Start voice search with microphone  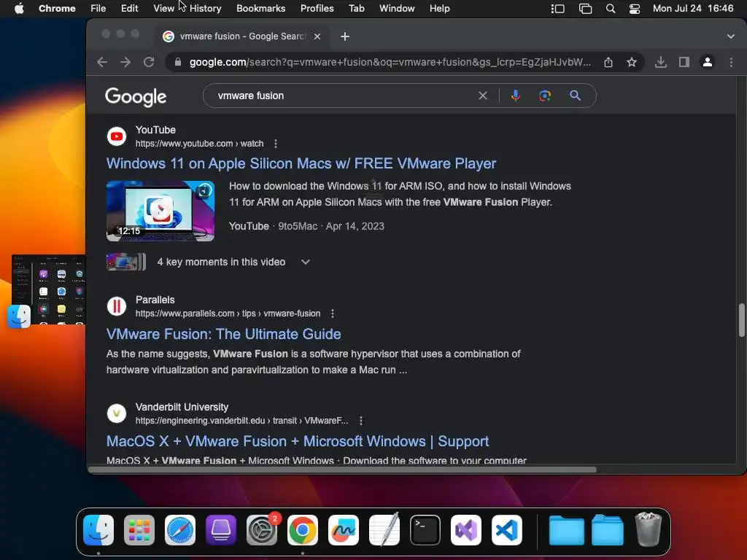(x=516, y=96)
